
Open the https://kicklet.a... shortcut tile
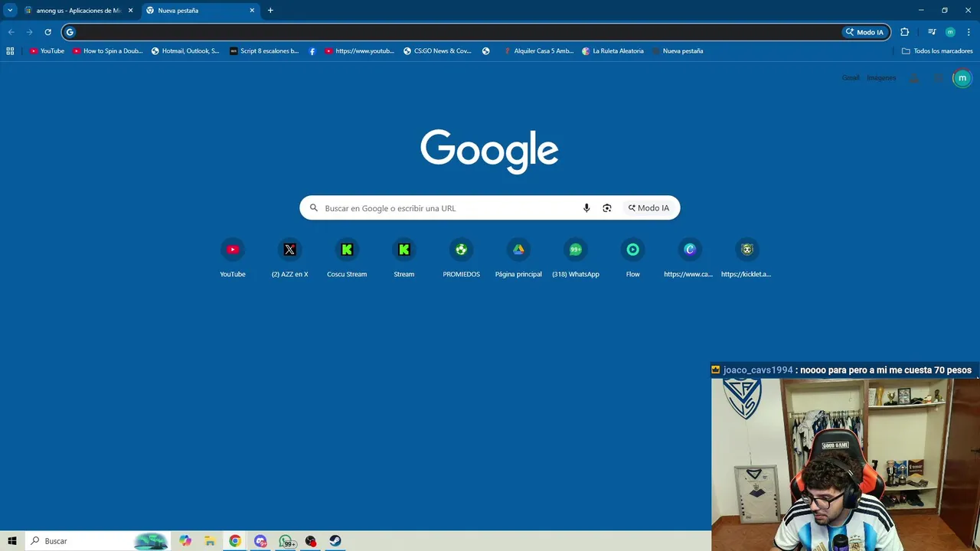coord(746,258)
